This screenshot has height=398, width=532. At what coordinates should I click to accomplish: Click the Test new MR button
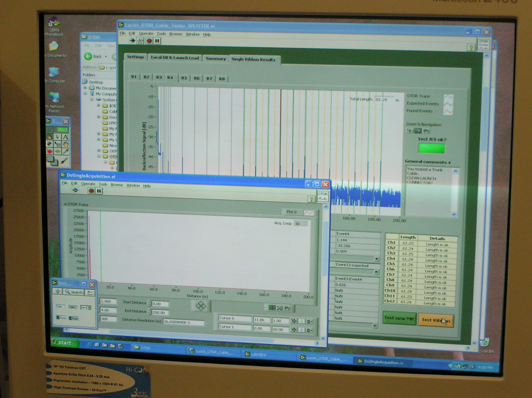(399, 318)
